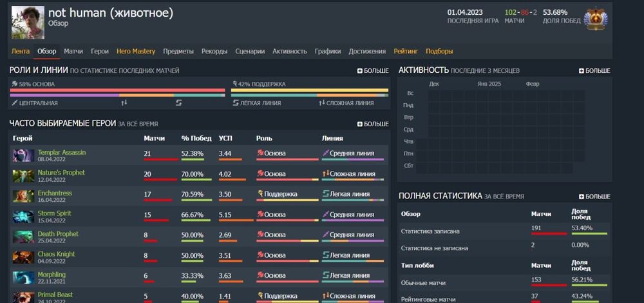Viewport: 644px width, 303px height.
Task: Click the 53.68% ДОЛЯ ПОБЕД value
Action: tap(555, 12)
